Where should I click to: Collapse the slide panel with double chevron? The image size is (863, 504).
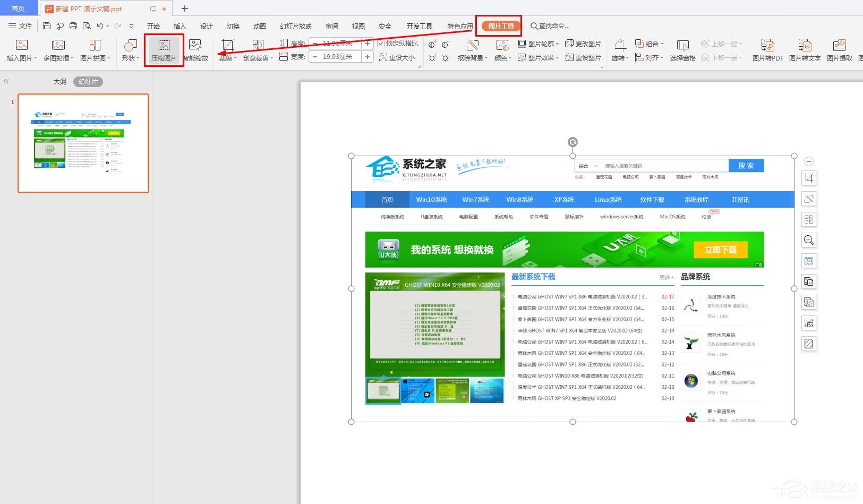click(x=6, y=81)
